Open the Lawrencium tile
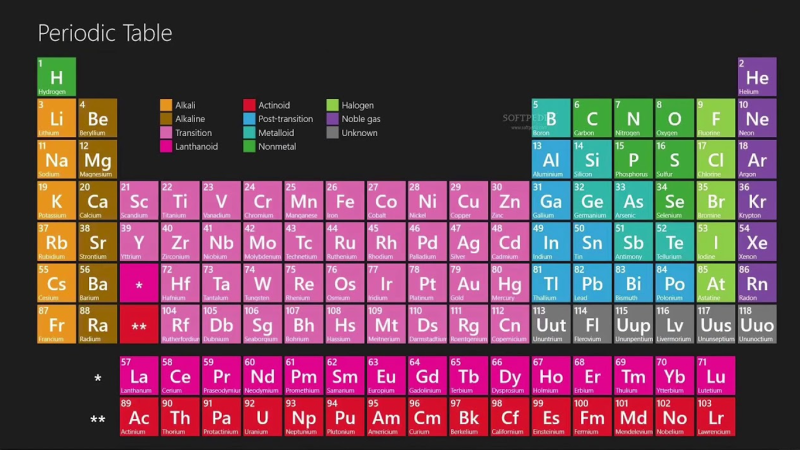 (716, 417)
